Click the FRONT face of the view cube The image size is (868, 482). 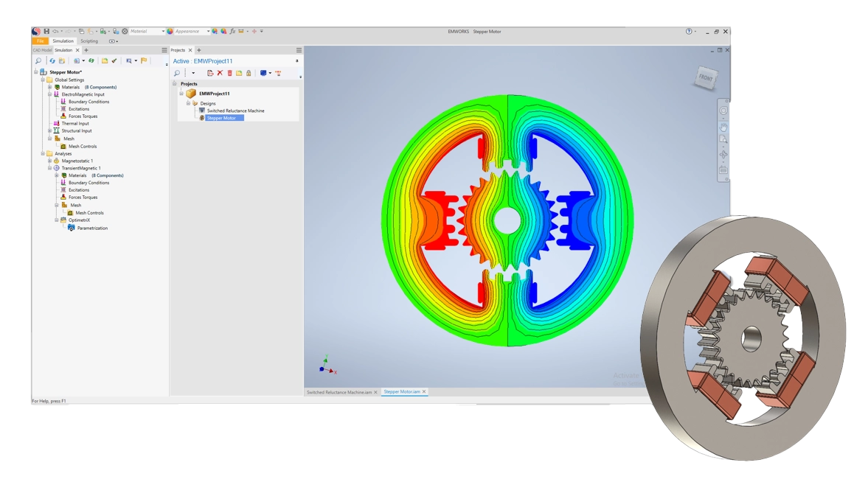point(705,77)
